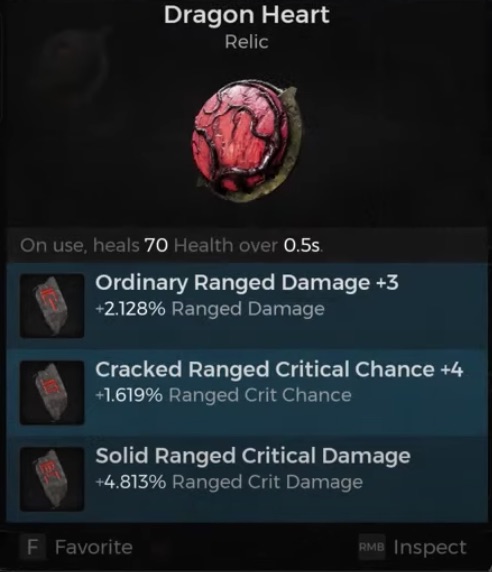Select the Cracked Ranged Critical Chance +4 row
The image size is (492, 572).
pyautogui.click(x=247, y=393)
